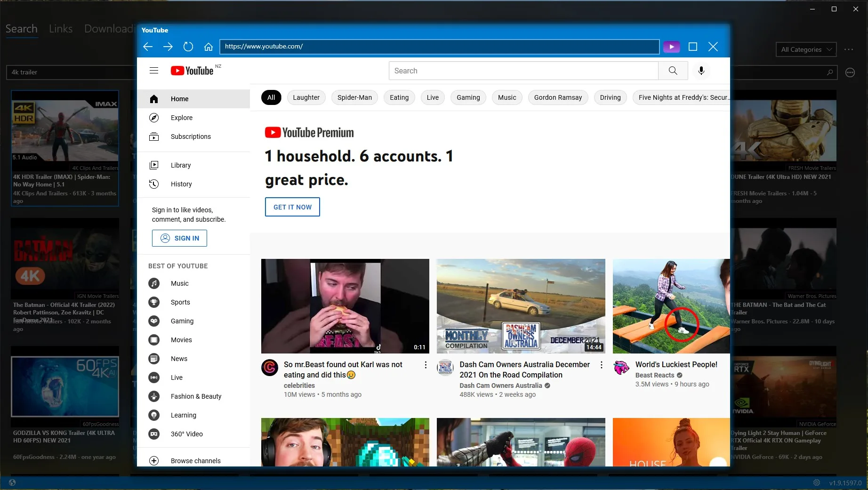
Task: Open options menu for mr.Beast Karl video
Action: click(x=426, y=365)
